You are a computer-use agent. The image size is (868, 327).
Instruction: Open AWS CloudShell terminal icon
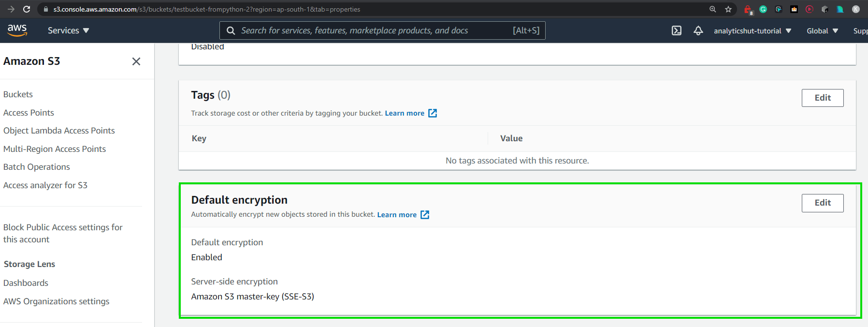677,30
